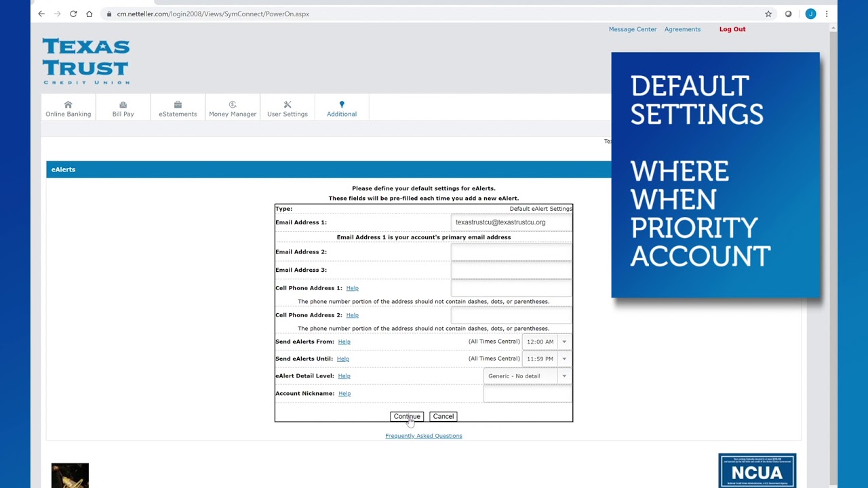This screenshot has width=868, height=488.
Task: Open Help for Send eAlerts From
Action: click(x=344, y=342)
